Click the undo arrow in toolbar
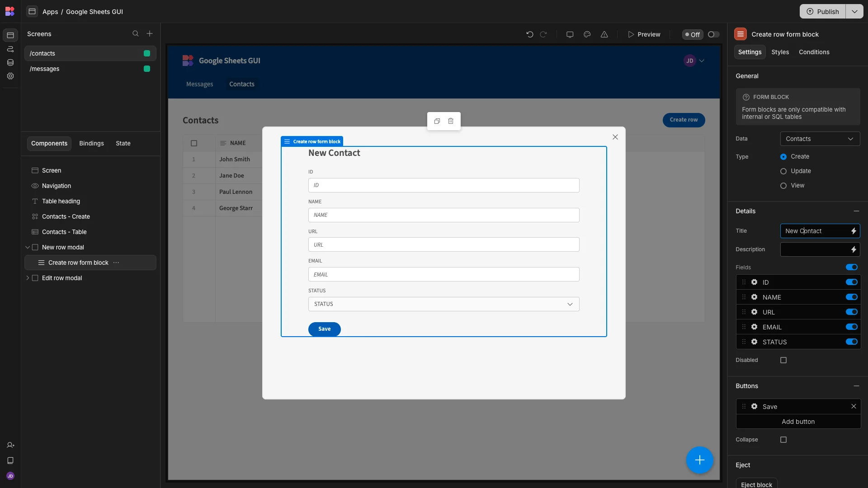Viewport: 868px width, 488px height. 529,34
